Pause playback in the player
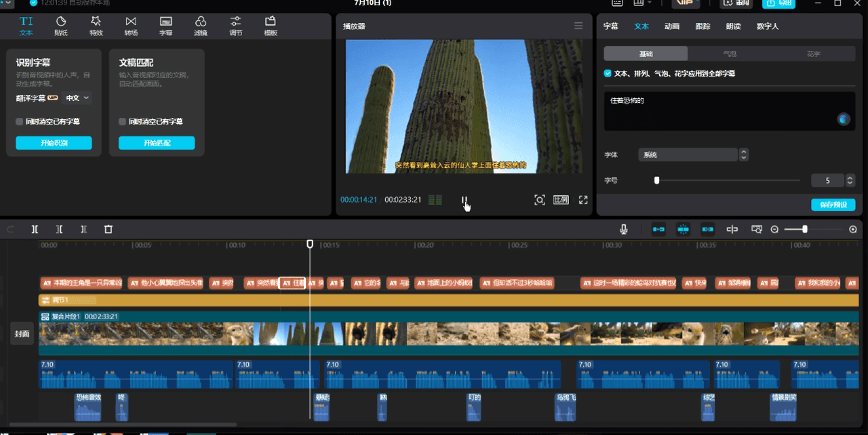 coord(465,201)
